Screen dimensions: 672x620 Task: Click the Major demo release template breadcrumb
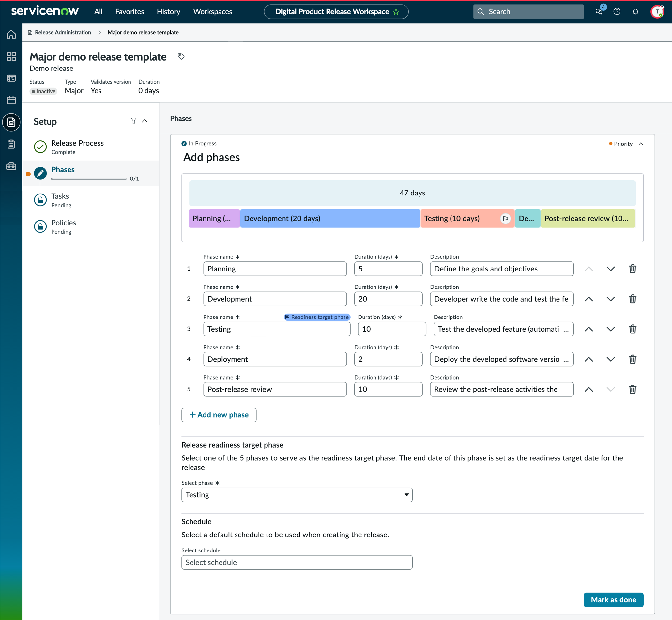(x=143, y=32)
